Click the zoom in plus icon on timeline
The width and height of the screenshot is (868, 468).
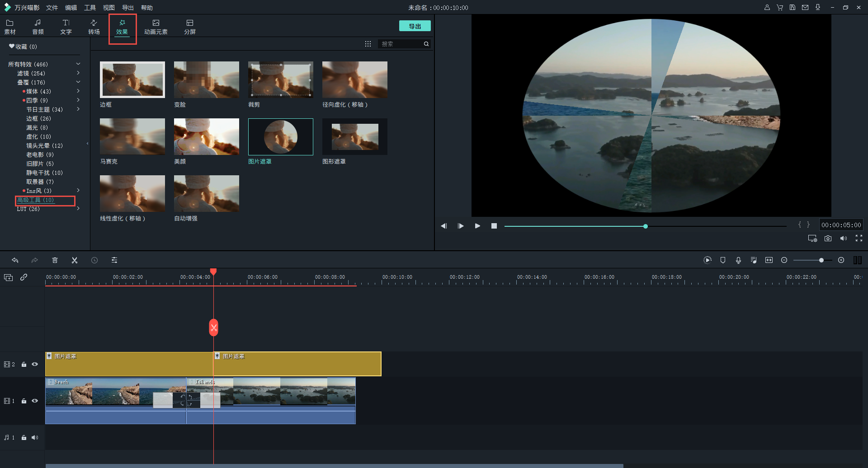[841, 260]
